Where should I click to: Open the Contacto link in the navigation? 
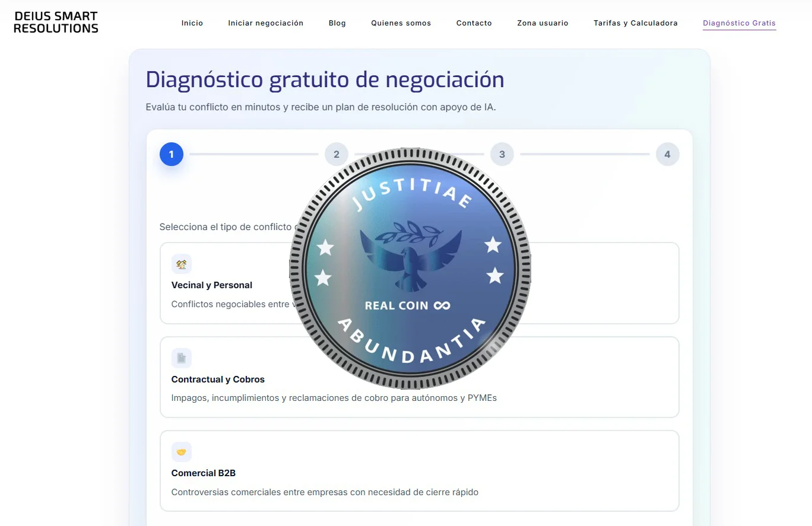click(474, 23)
